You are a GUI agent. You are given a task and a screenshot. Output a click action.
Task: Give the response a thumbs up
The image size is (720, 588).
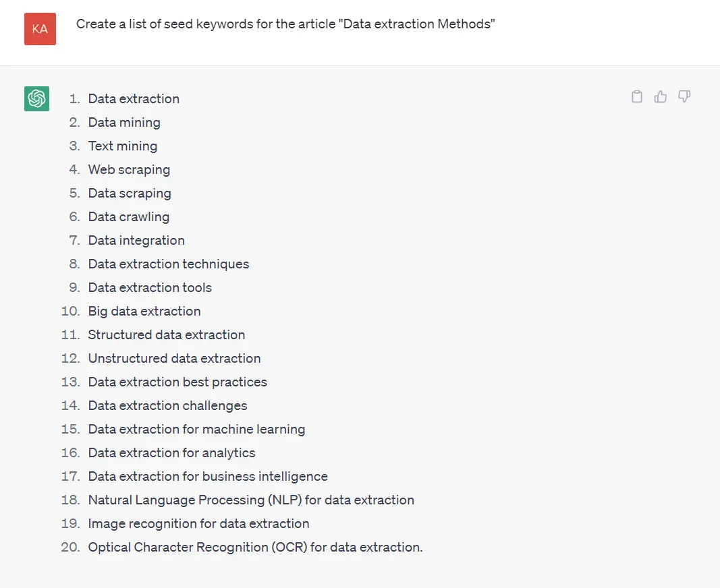click(661, 96)
